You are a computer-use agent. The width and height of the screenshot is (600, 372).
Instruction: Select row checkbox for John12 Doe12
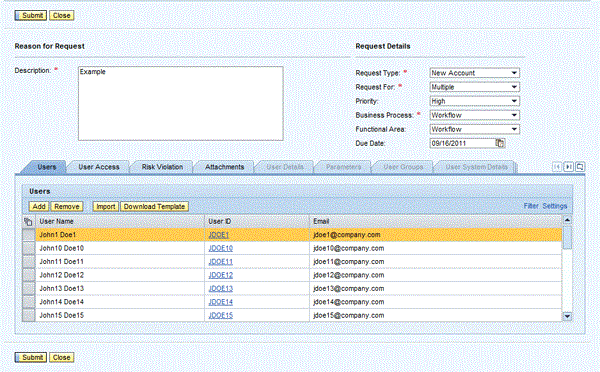click(x=29, y=275)
